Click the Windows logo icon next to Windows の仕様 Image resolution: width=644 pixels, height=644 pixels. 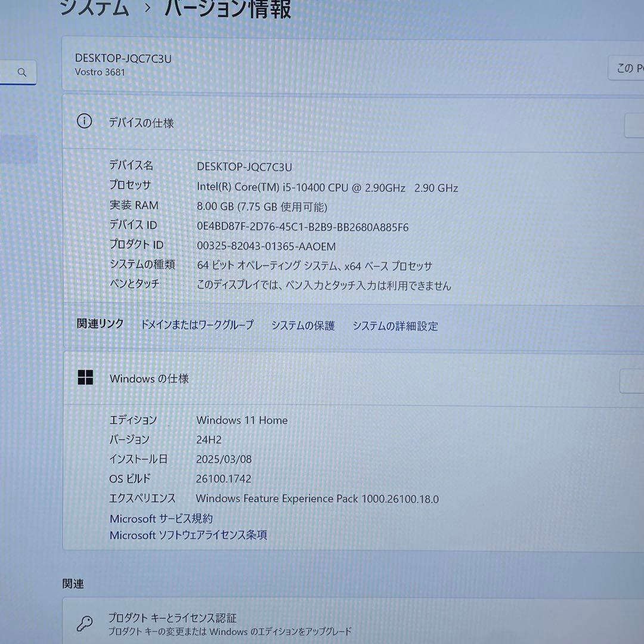[86, 377]
